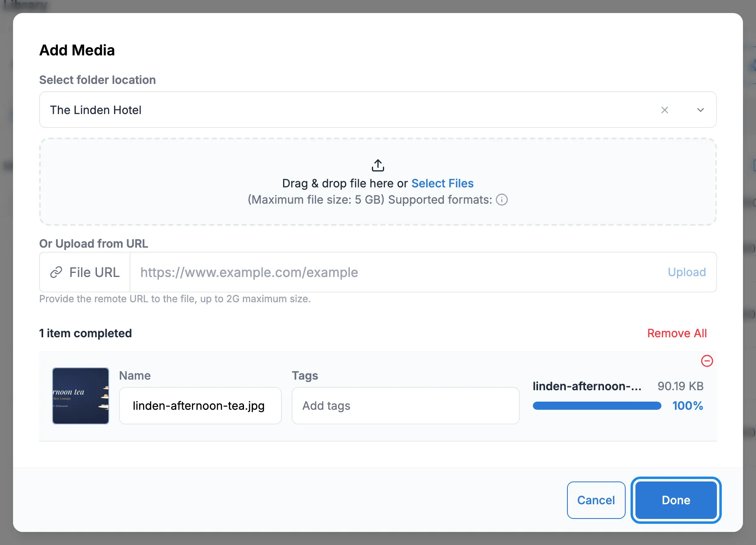Show supported formats info icon

coord(502,200)
